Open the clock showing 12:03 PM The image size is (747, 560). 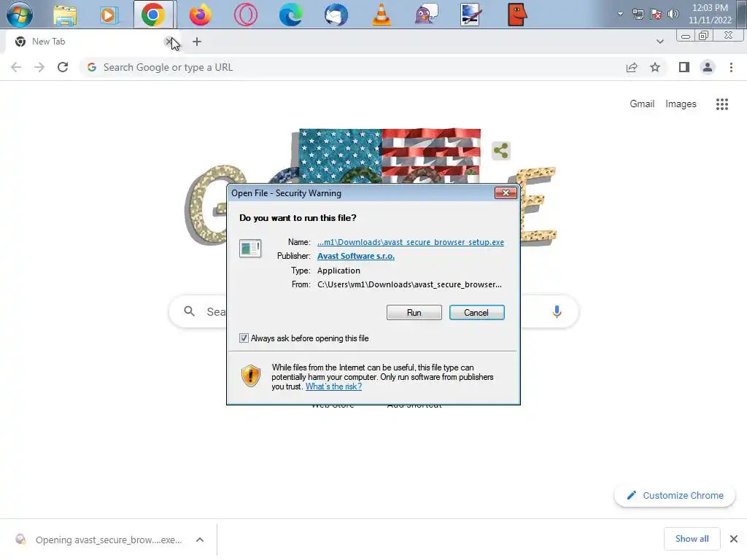coord(710,14)
